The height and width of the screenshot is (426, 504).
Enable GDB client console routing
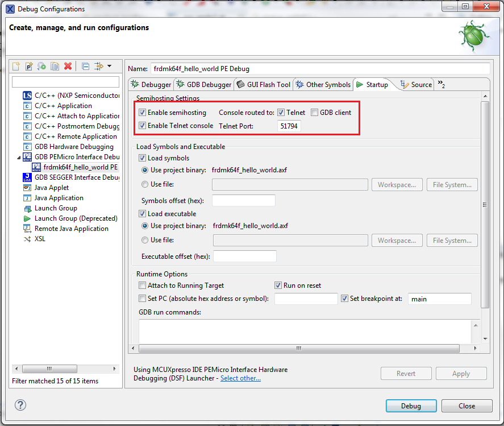point(314,113)
